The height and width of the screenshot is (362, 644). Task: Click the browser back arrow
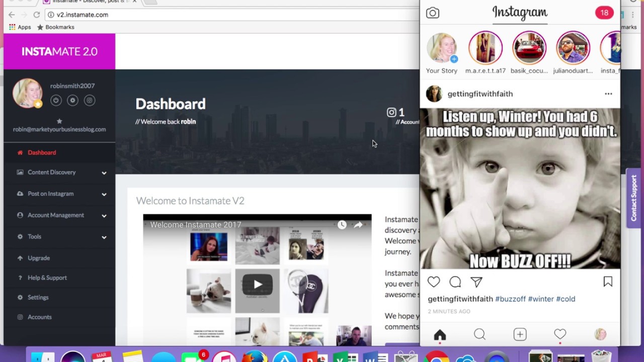coord(12,15)
